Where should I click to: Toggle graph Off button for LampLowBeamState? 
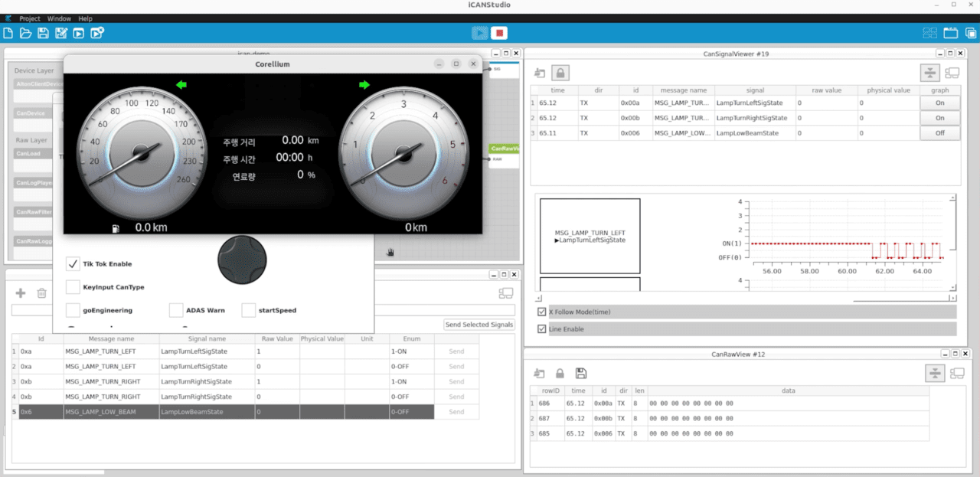point(939,132)
